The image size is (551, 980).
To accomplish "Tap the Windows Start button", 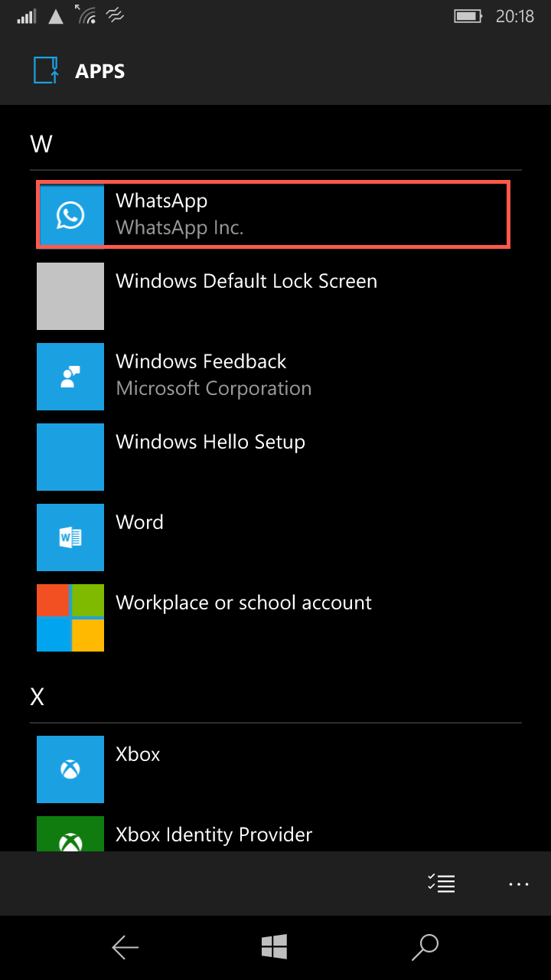I will pyautogui.click(x=274, y=947).
